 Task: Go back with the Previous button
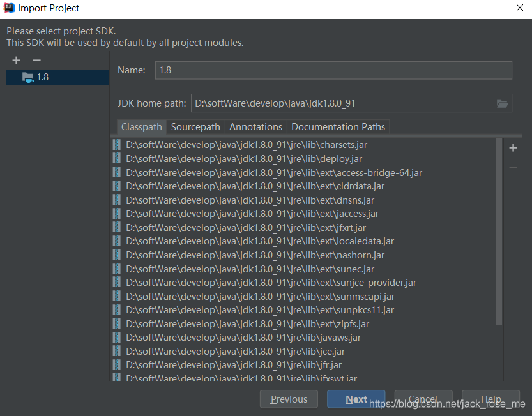pos(289,399)
